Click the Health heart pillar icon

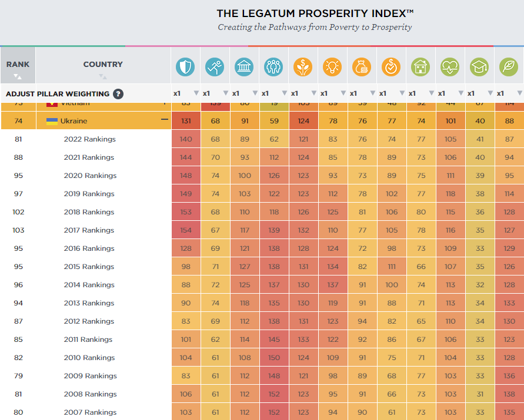pyautogui.click(x=450, y=67)
